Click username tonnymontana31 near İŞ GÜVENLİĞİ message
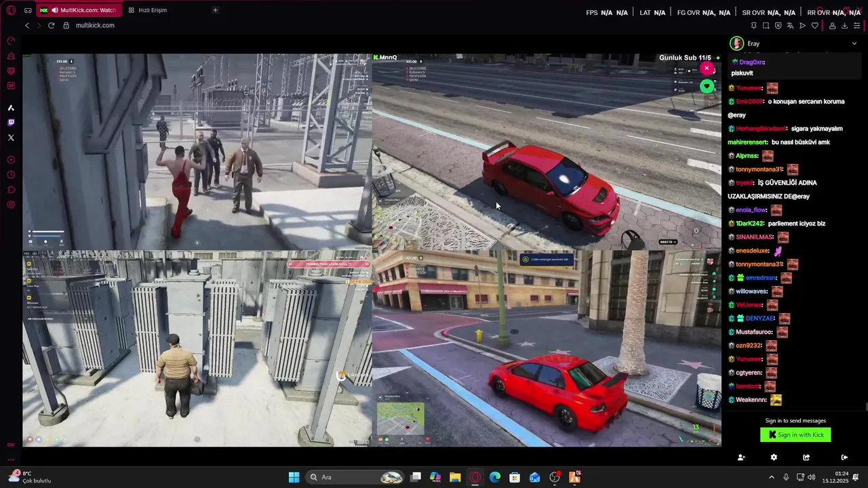The width and height of the screenshot is (868, 488). tap(759, 169)
